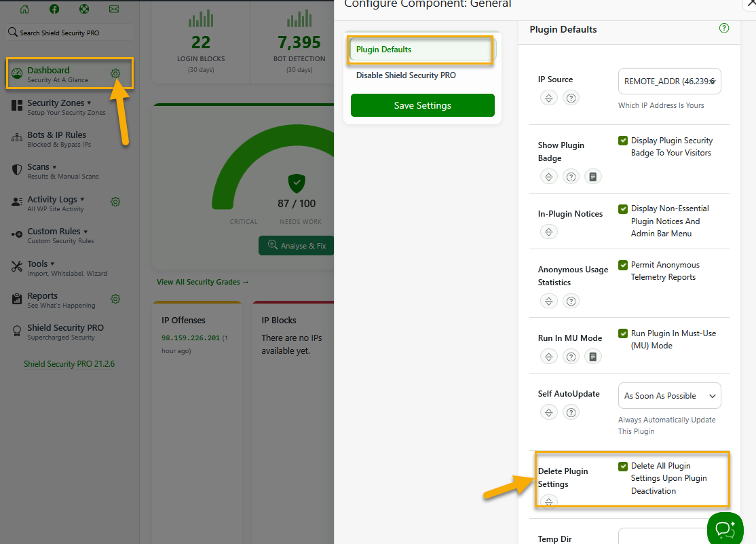The image size is (756, 544).
Task: Click Run In MU Mode help icon
Action: click(x=571, y=357)
